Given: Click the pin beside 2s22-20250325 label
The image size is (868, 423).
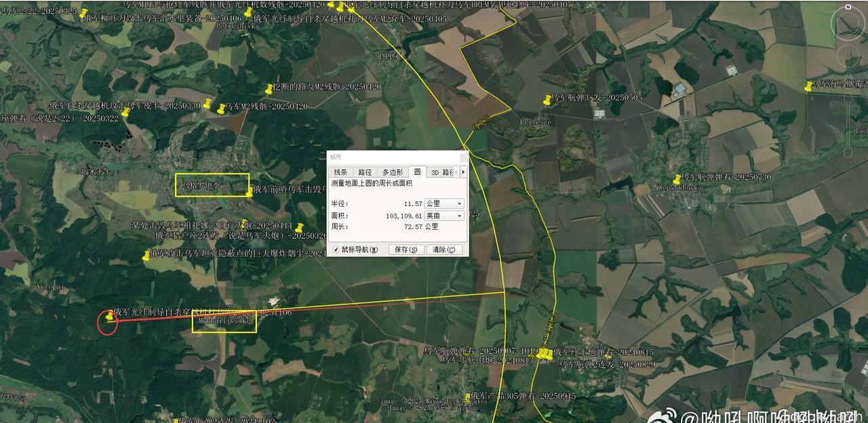Looking at the screenshot, I should click(83, 13).
